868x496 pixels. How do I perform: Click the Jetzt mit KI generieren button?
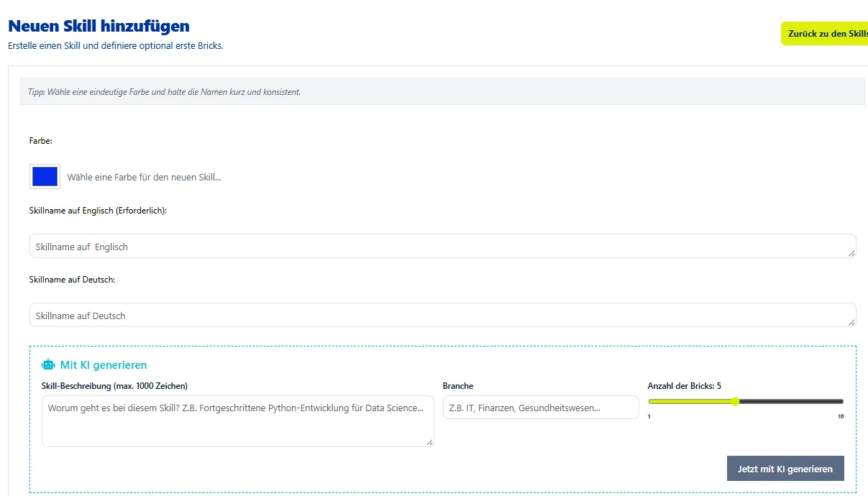point(785,469)
